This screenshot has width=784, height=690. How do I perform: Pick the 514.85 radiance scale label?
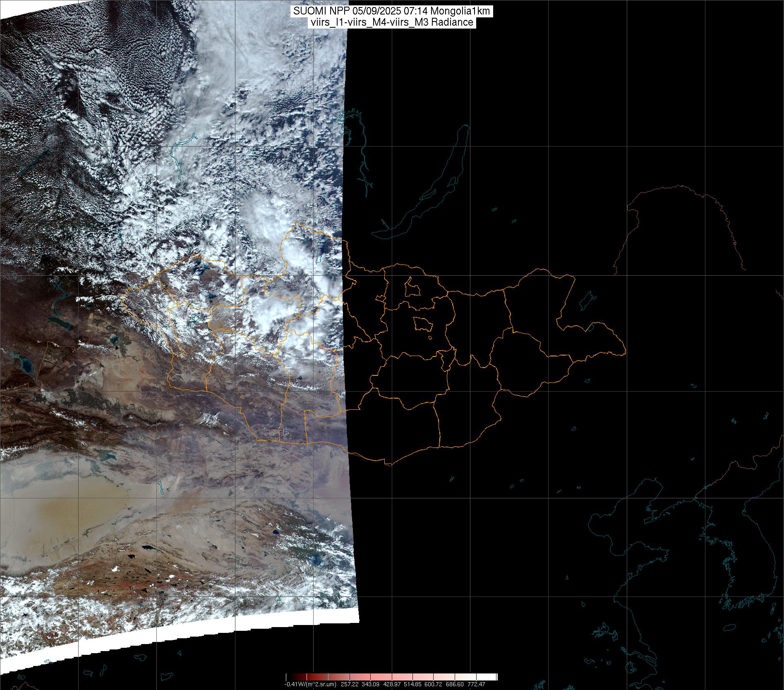tap(412, 684)
